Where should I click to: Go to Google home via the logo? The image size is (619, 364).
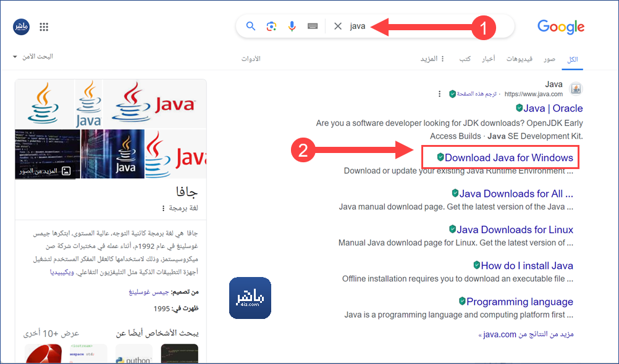[560, 27]
